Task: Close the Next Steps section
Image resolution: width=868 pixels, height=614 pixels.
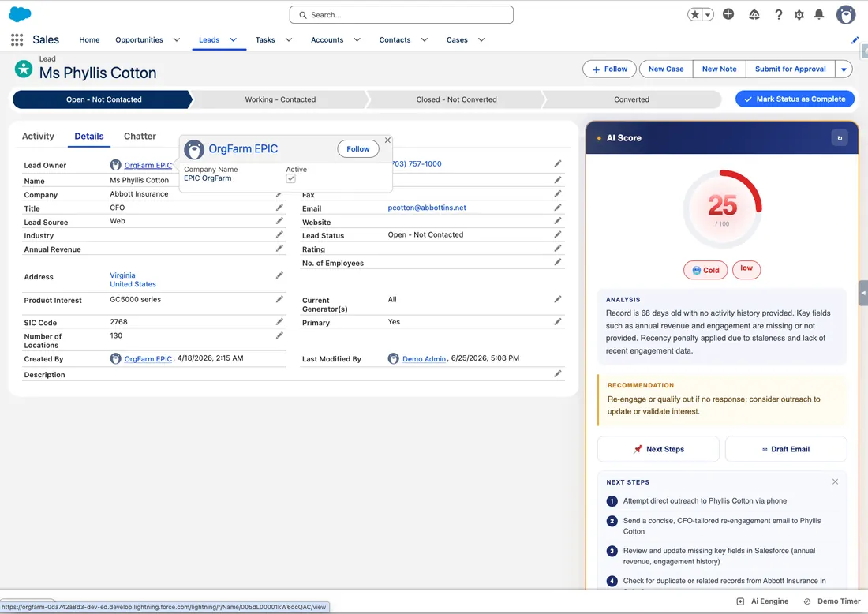Action: 835,481
